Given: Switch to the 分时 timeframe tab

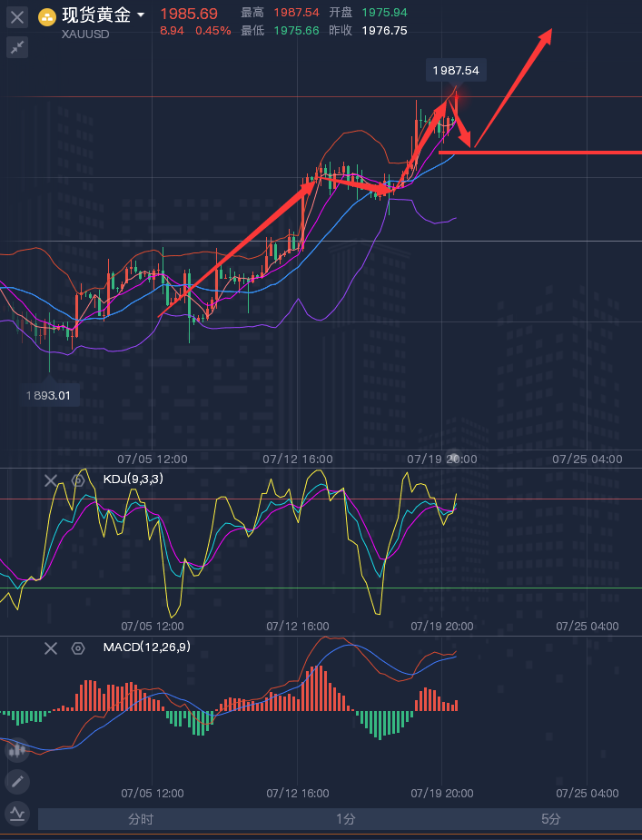Looking at the screenshot, I should click(x=141, y=819).
